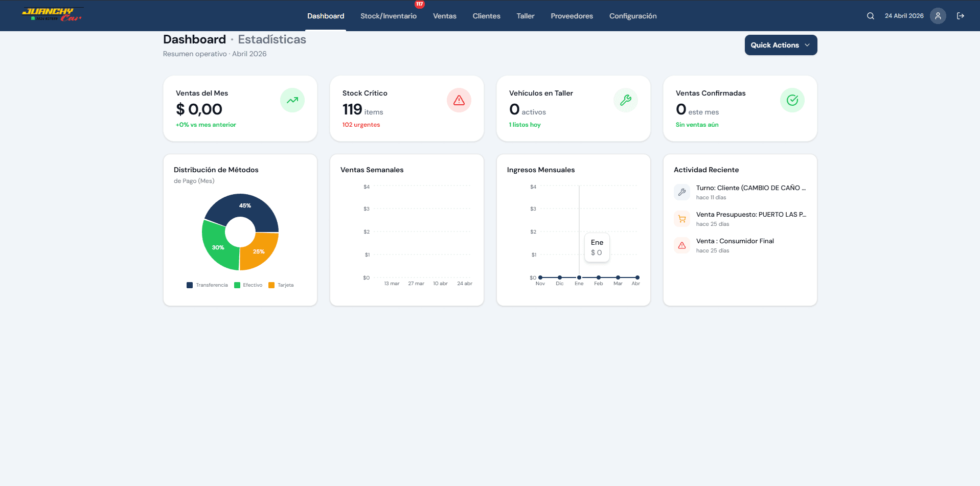Viewport: 980px width, 486px height.
Task: Click the '10 abr' label in Ventas Semanales
Action: tap(440, 284)
